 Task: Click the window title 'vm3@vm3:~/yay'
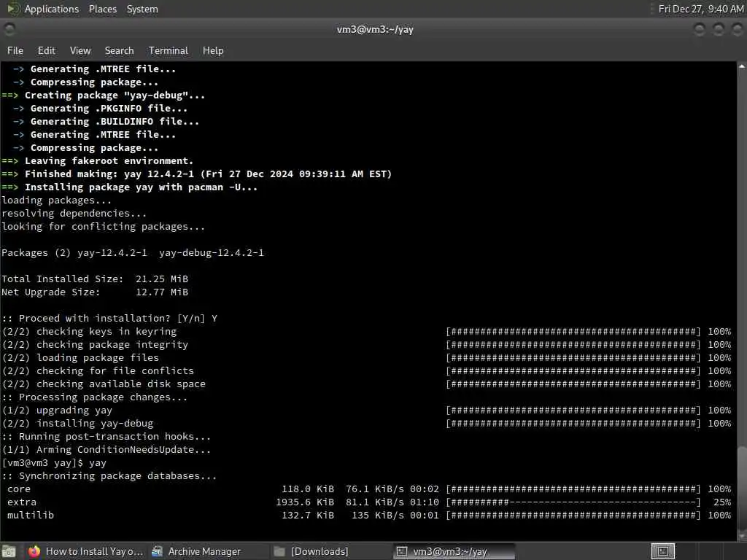(x=375, y=29)
